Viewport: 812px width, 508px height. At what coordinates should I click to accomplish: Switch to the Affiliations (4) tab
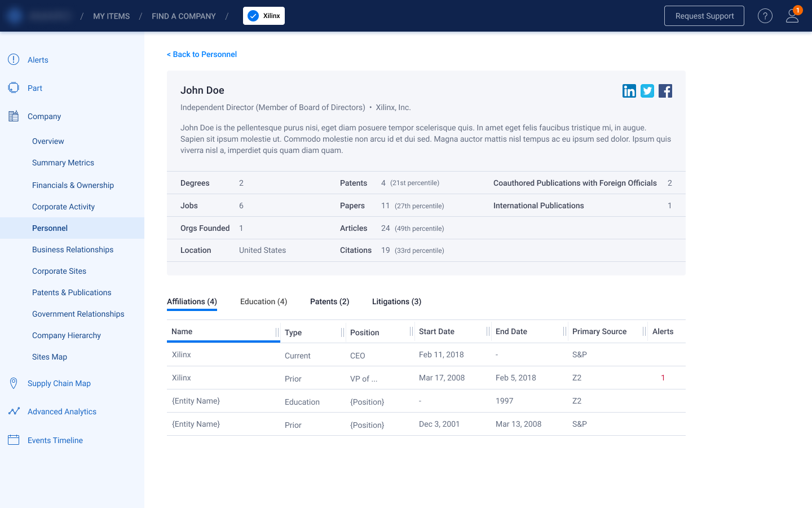click(x=192, y=302)
